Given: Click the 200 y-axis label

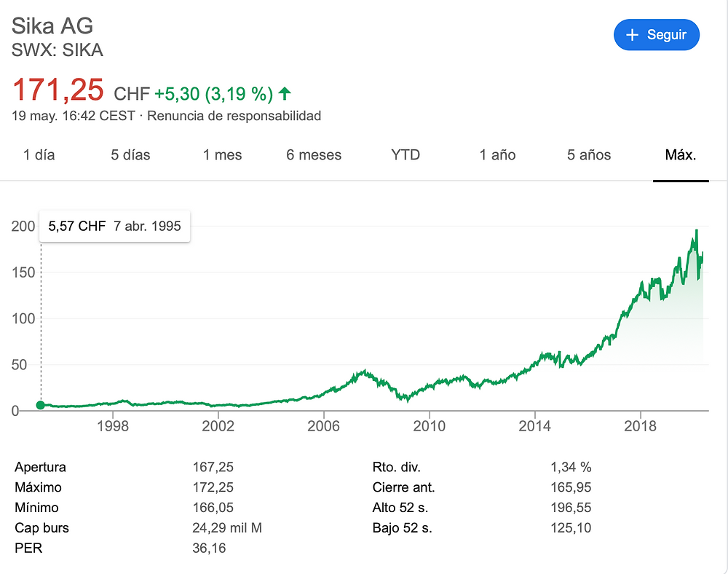Looking at the screenshot, I should point(23,226).
